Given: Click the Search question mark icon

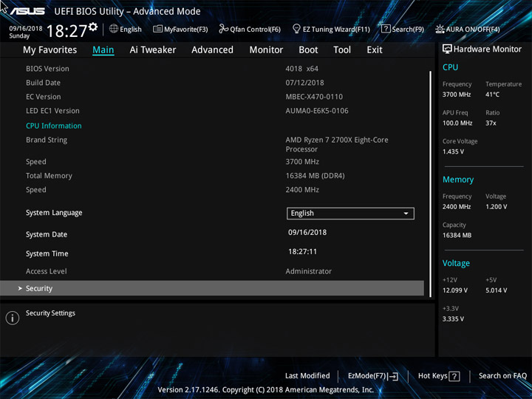Looking at the screenshot, I should pyautogui.click(x=386, y=29).
